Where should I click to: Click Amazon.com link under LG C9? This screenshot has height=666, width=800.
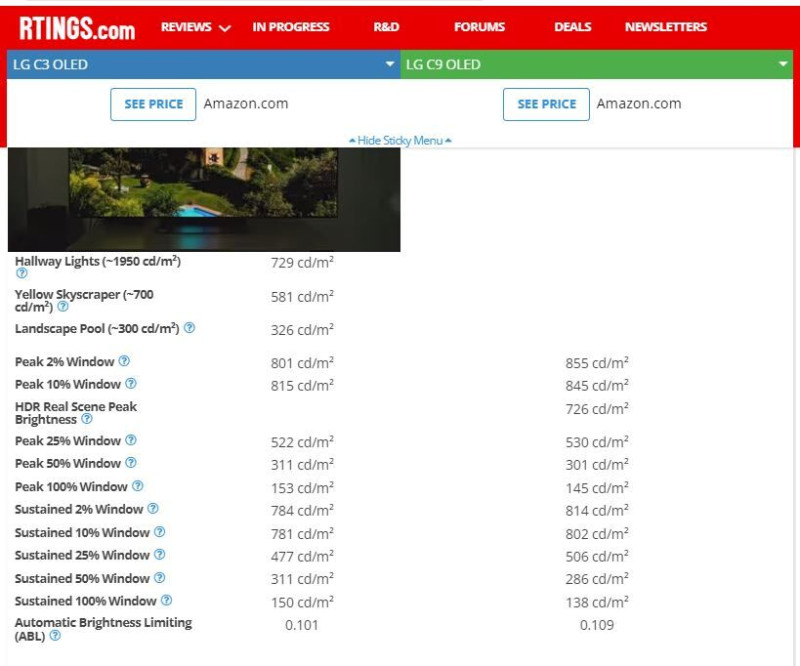[x=639, y=104]
